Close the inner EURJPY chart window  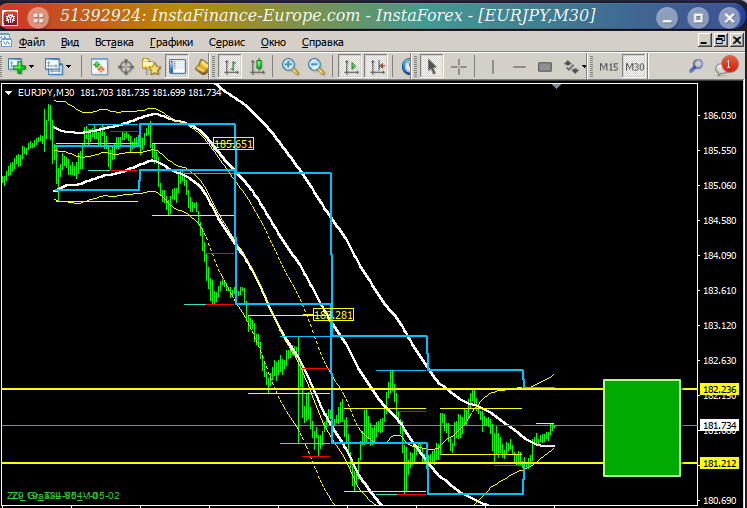click(x=737, y=41)
